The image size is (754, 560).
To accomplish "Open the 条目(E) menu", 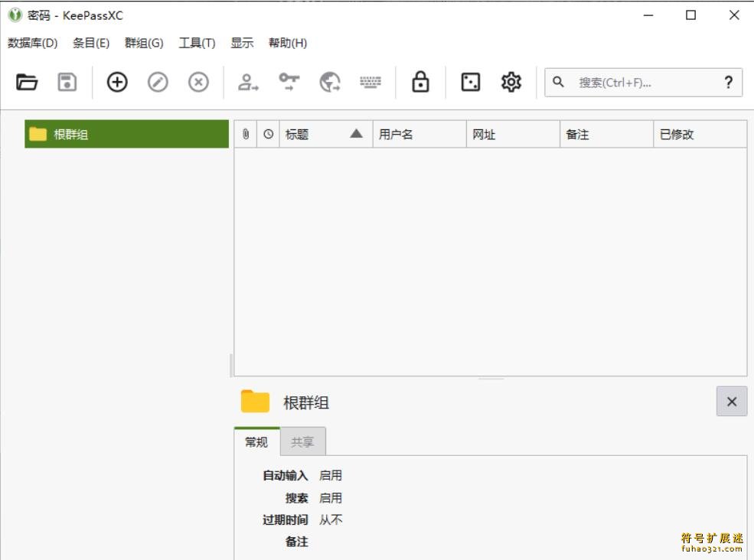I will coord(91,43).
